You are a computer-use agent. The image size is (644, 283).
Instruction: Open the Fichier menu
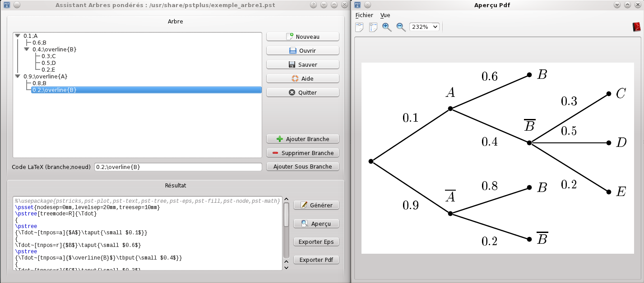pyautogui.click(x=364, y=15)
